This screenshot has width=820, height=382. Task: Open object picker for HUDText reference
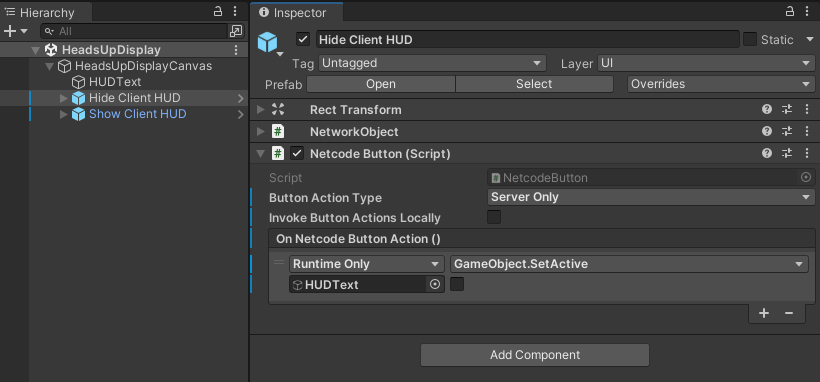point(435,285)
